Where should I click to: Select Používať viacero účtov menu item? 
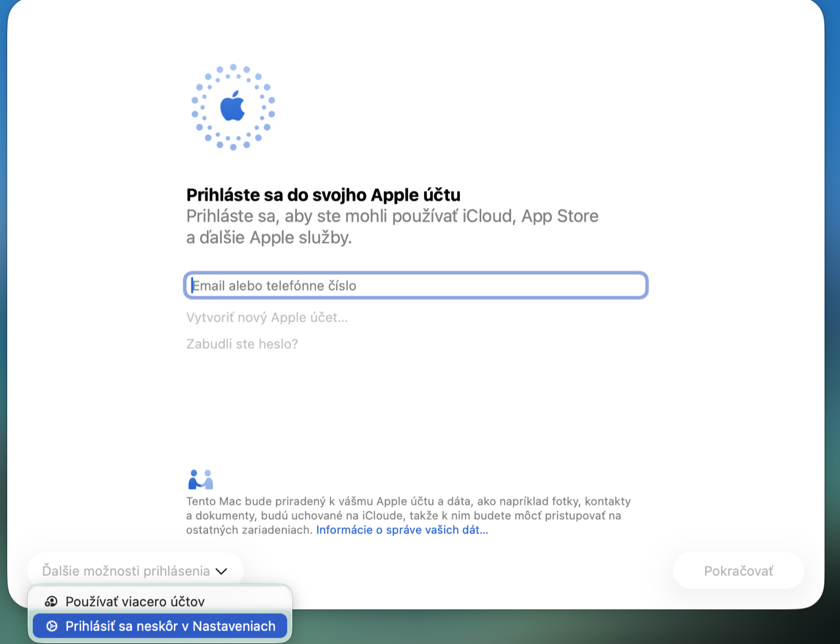(160, 601)
